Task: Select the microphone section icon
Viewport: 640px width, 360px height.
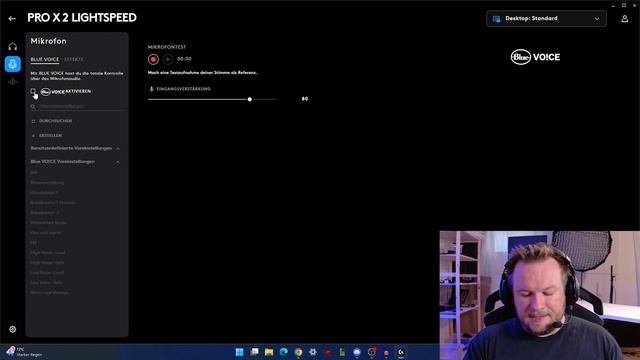Action: pyautogui.click(x=13, y=64)
